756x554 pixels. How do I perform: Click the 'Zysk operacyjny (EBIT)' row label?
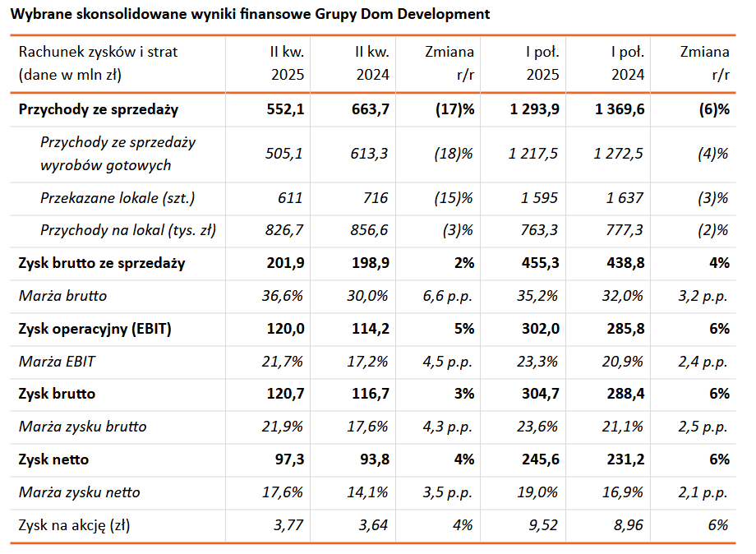pyautogui.click(x=95, y=329)
